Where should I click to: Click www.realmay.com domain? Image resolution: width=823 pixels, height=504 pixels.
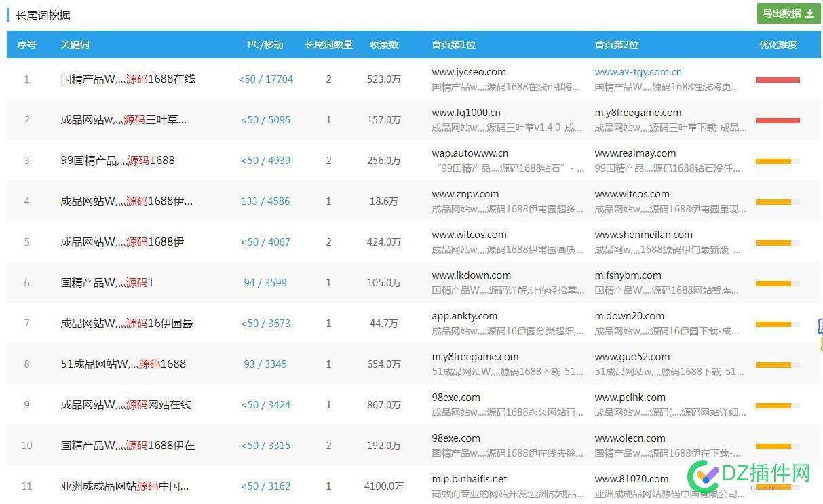(x=636, y=153)
